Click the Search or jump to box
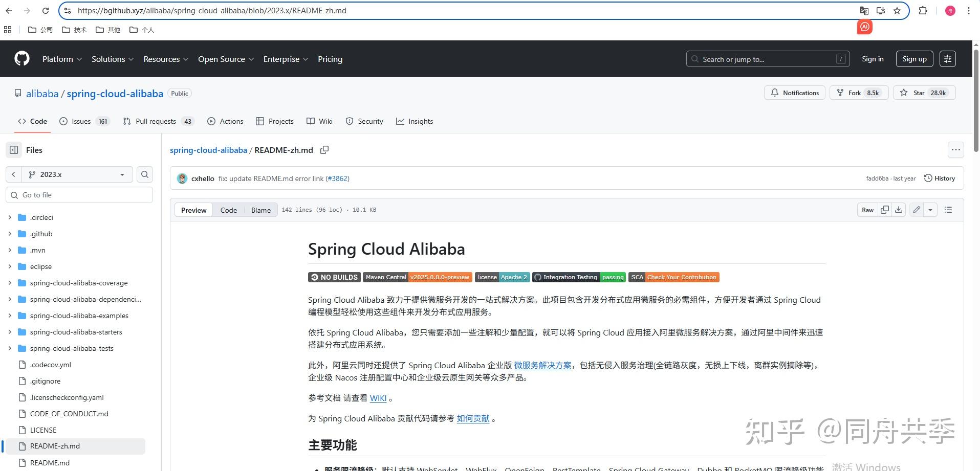980x471 pixels. 768,59
